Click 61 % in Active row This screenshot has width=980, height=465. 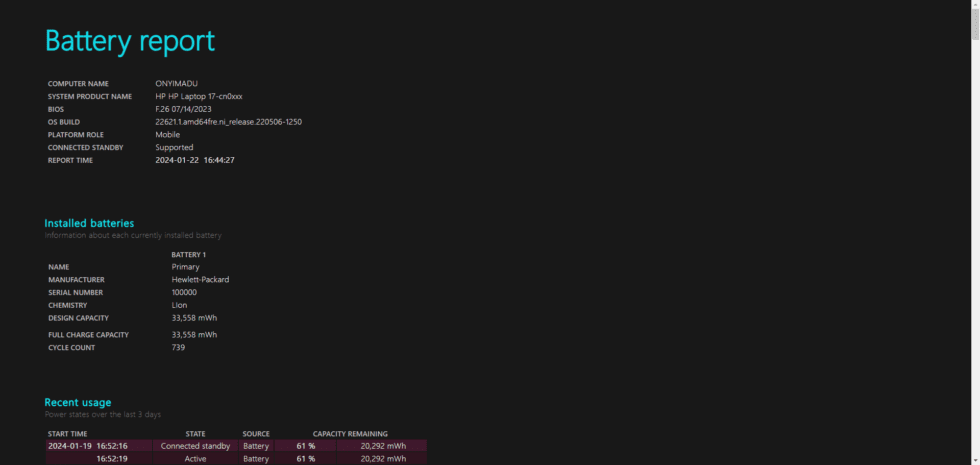pos(306,459)
